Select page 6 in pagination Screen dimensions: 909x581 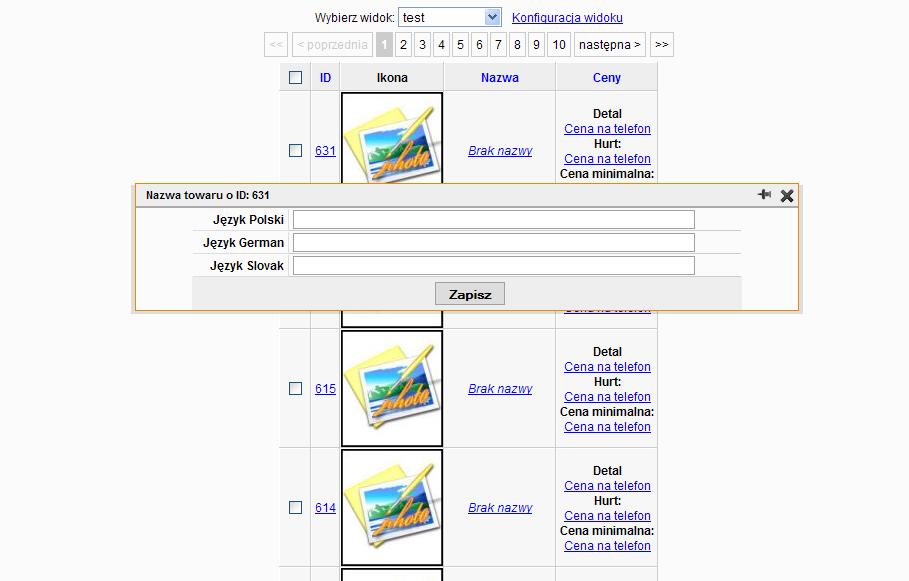[x=479, y=45]
